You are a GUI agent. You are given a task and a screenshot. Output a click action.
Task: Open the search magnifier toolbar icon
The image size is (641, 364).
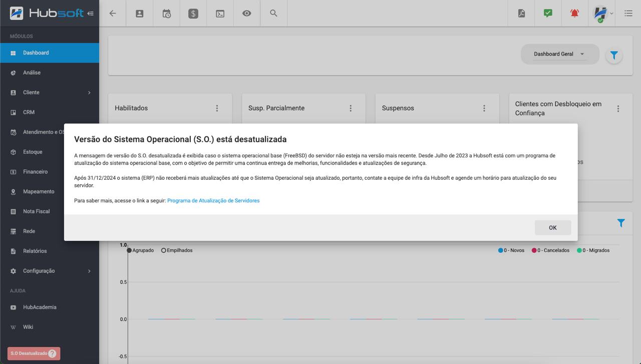(273, 14)
